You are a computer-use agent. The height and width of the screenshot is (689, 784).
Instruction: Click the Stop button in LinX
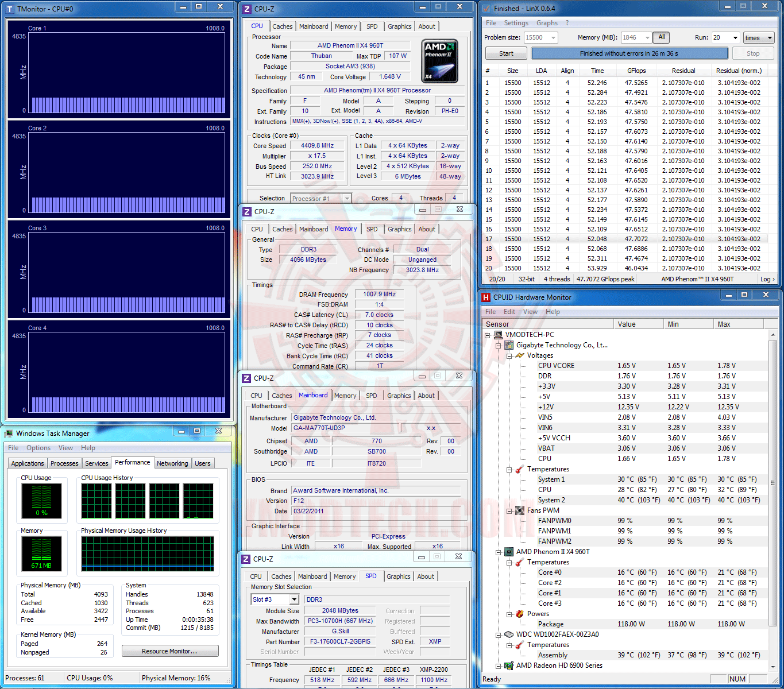(753, 53)
